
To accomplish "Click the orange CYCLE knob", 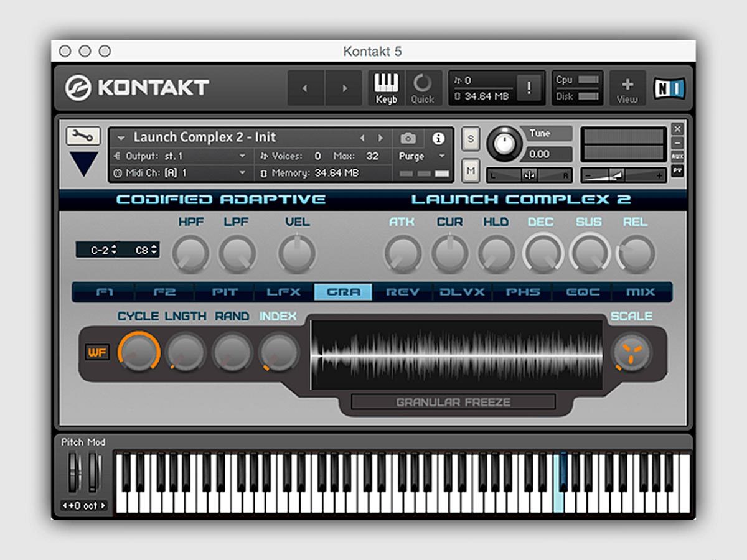I will point(139,352).
